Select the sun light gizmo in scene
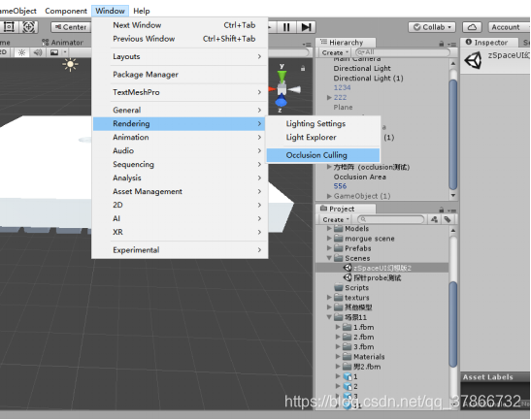 click(70, 64)
